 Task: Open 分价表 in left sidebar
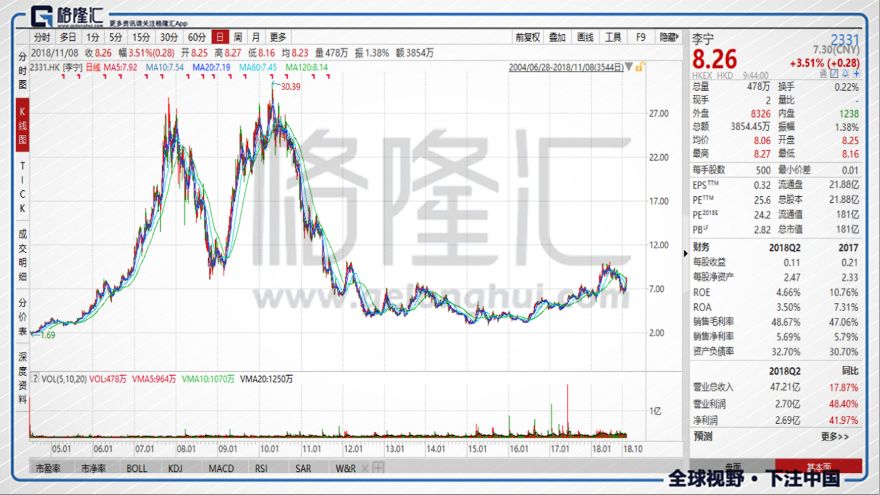[22, 317]
